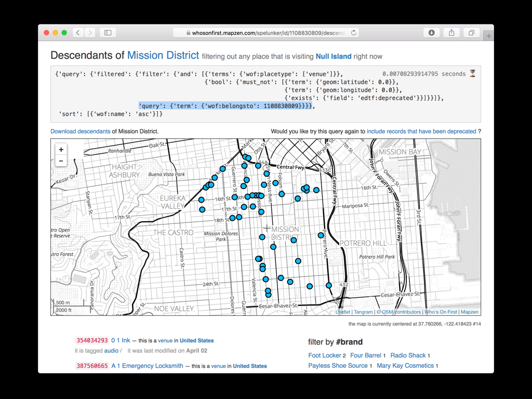Click the Share icon in toolbar
The image size is (532, 399).
[x=451, y=33]
